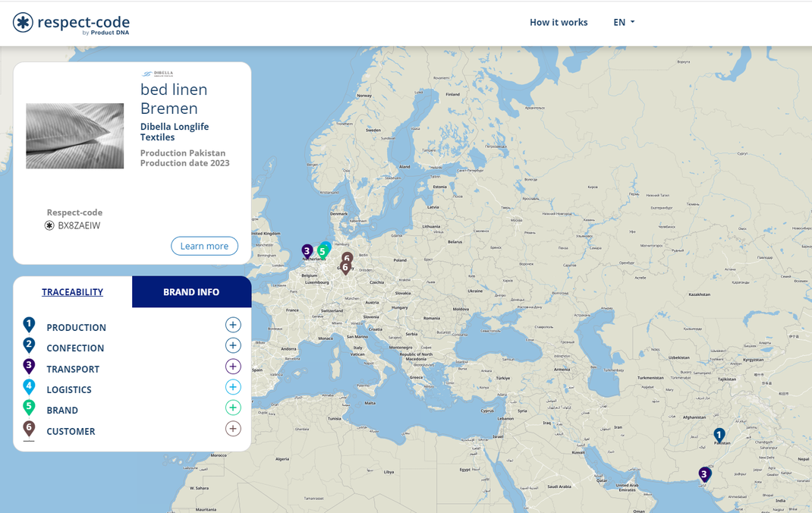The image size is (812, 513).
Task: Click the number 5 pin beside BRAND
Action: point(29,408)
